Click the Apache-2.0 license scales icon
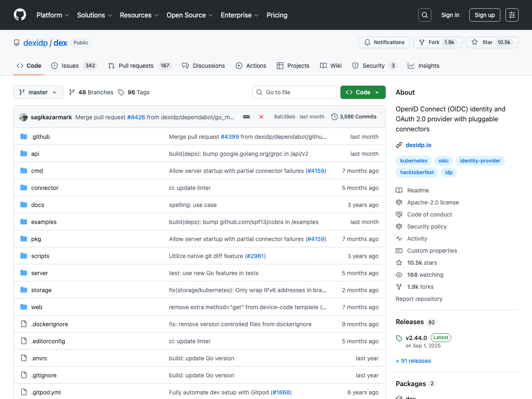 399,202
